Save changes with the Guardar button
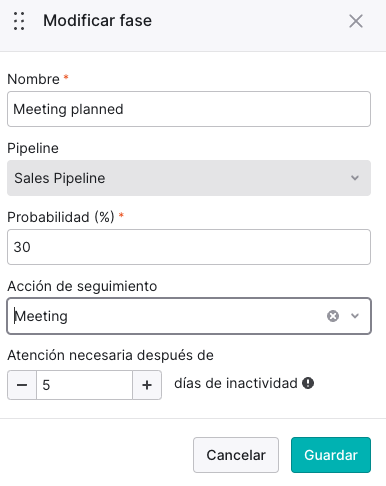This screenshot has width=386, height=486. click(x=331, y=455)
